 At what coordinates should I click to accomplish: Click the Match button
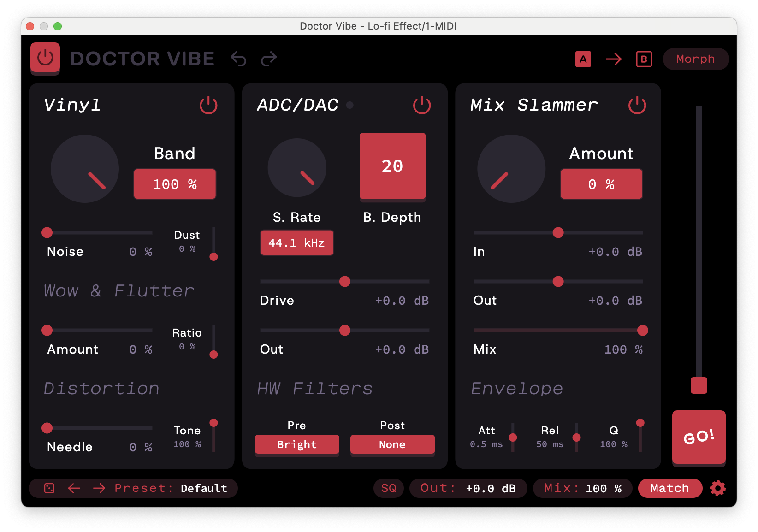(x=669, y=488)
